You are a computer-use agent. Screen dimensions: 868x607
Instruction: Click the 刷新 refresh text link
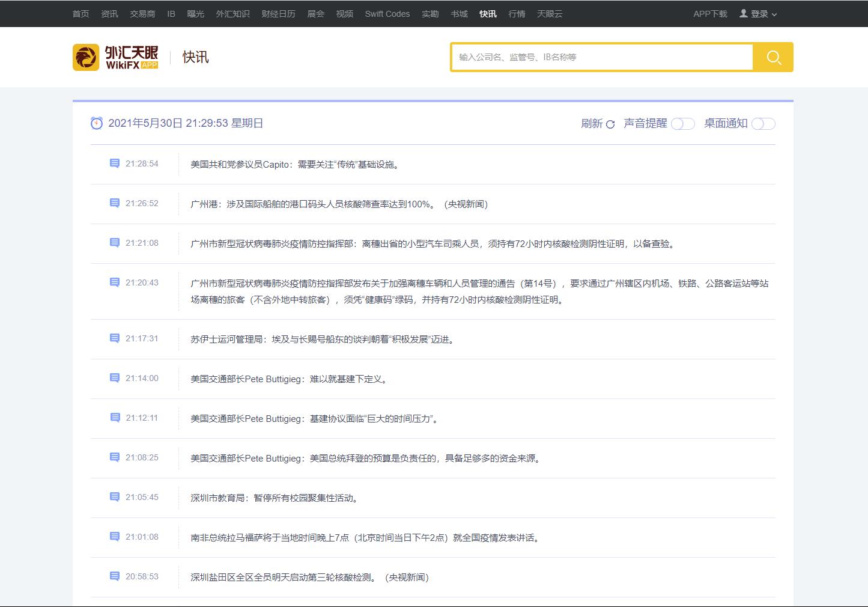592,124
